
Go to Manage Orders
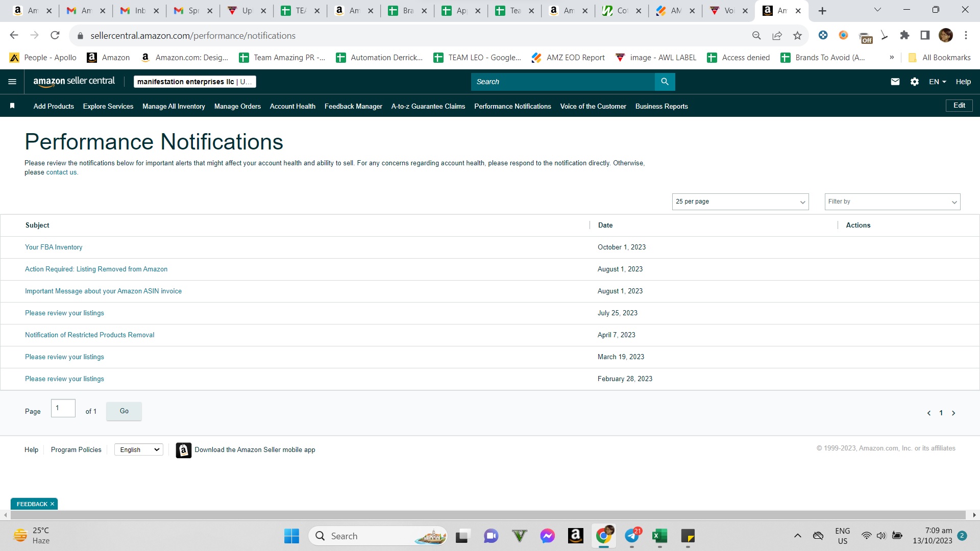click(237, 106)
